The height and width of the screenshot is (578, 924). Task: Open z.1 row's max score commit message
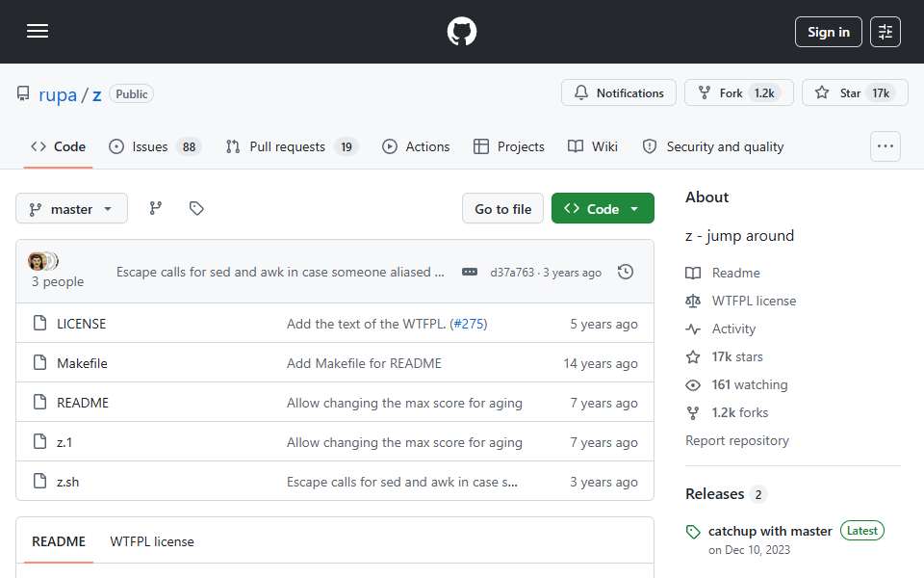click(x=404, y=442)
